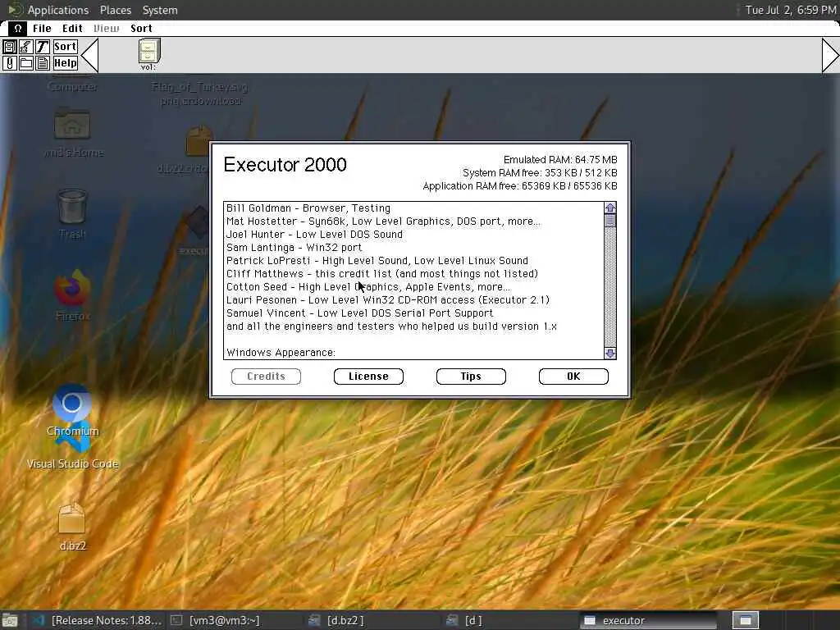Click 'Joel Hunter - Low Level DOS Sound'

pos(314,234)
